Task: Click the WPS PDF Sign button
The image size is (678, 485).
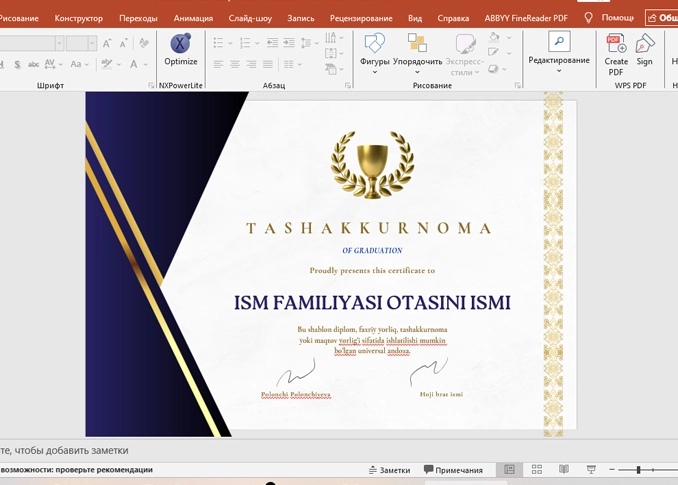Action: (644, 50)
